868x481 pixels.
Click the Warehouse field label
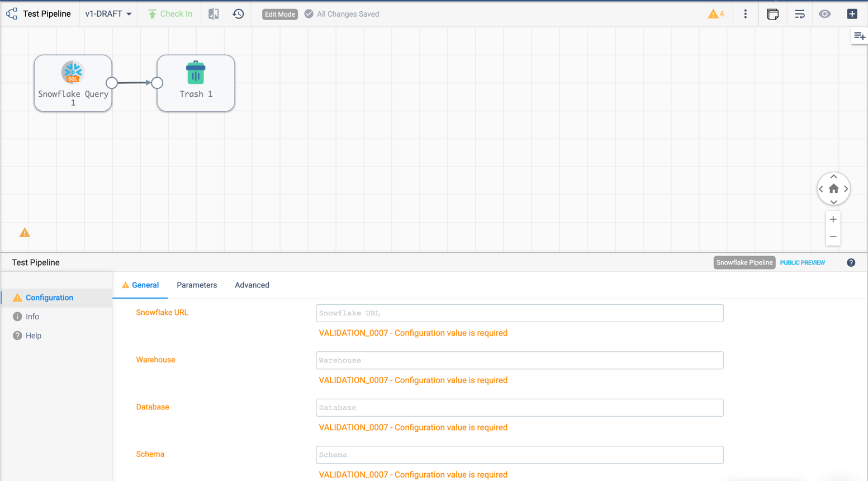point(156,360)
